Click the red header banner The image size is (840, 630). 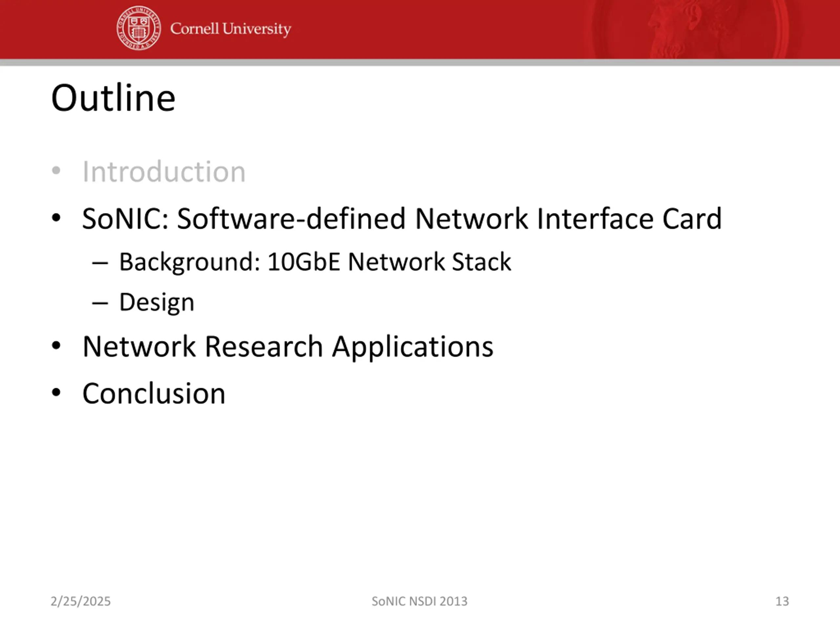pos(420,29)
